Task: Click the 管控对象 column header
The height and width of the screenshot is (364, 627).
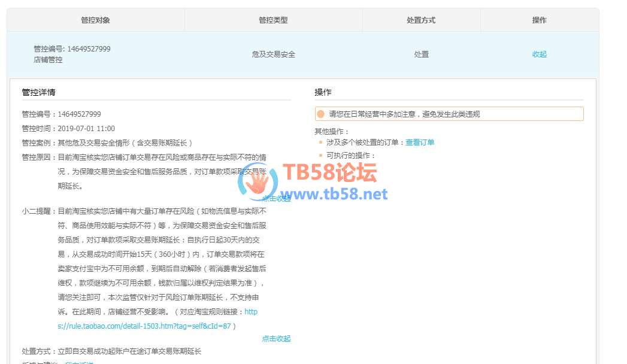Action: click(x=95, y=20)
